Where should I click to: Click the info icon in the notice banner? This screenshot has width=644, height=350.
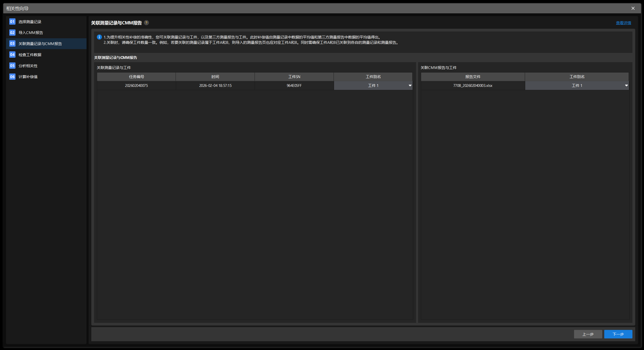pyautogui.click(x=99, y=37)
